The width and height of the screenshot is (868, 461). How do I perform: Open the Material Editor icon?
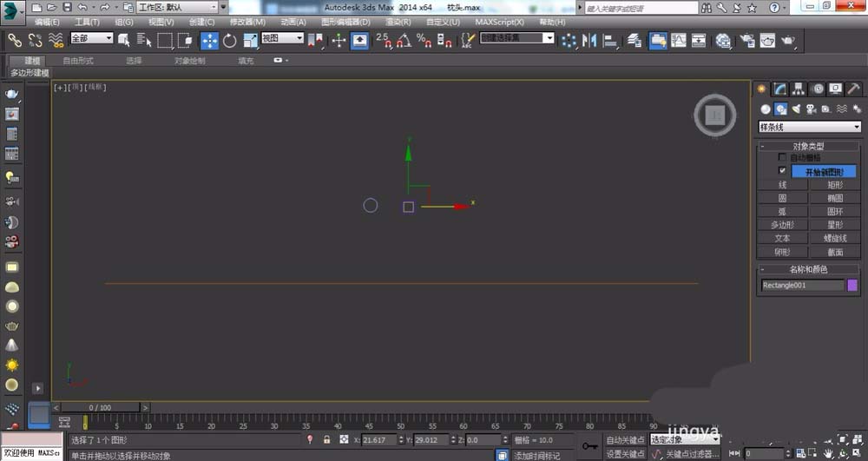pos(723,41)
